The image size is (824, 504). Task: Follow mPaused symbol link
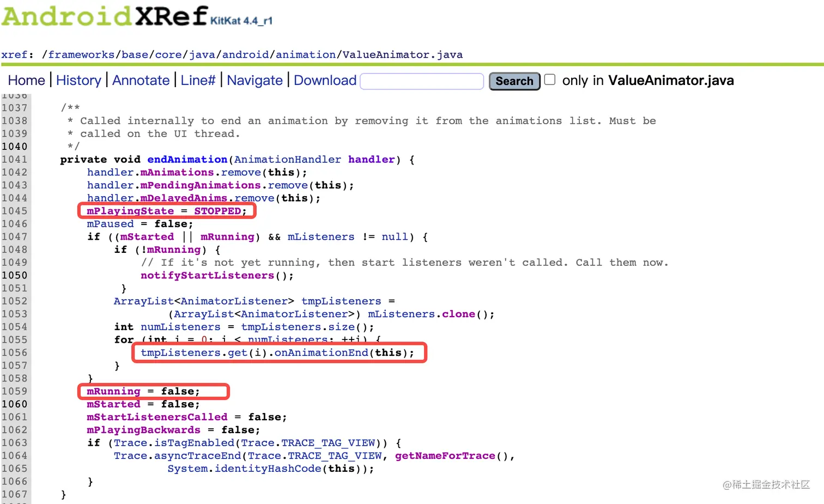[x=110, y=224]
